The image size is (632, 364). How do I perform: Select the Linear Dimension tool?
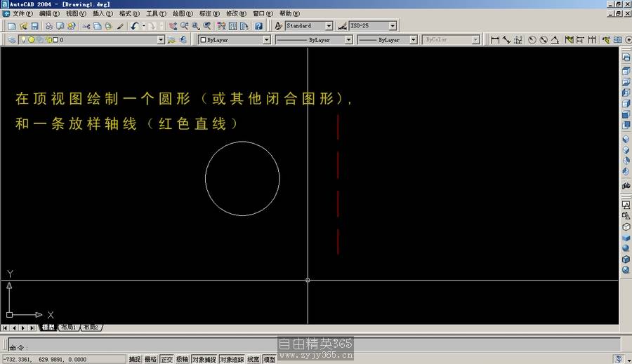pyautogui.click(x=495, y=40)
